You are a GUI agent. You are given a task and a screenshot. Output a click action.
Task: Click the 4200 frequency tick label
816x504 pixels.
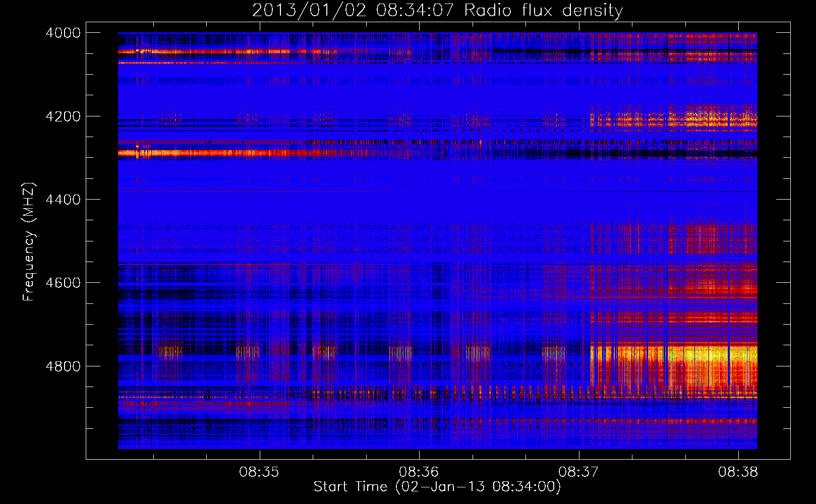tap(63, 116)
